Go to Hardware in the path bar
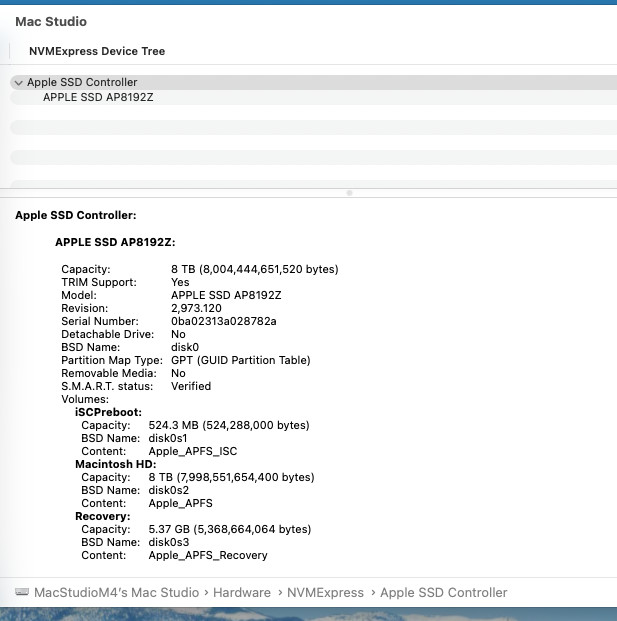 coord(242,592)
